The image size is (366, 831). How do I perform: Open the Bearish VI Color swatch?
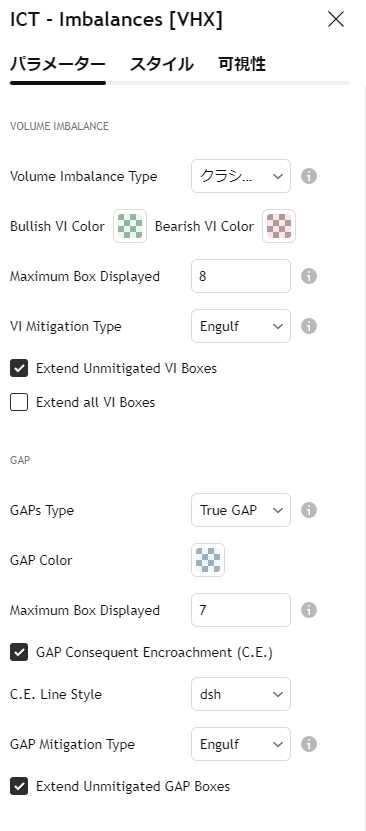(x=279, y=226)
